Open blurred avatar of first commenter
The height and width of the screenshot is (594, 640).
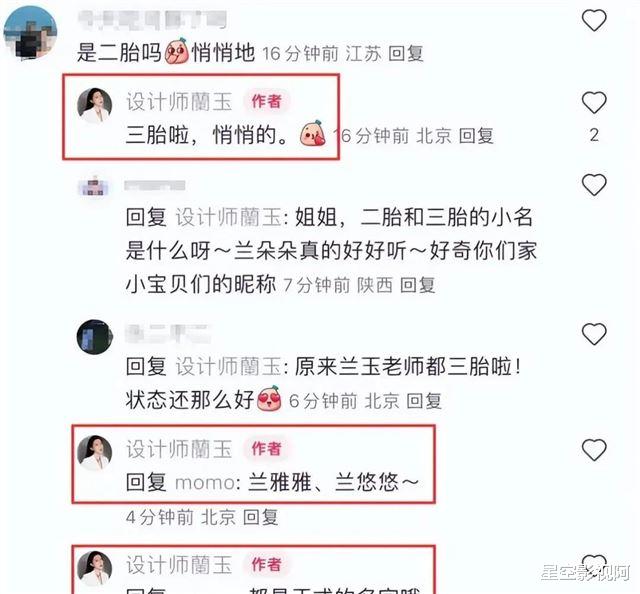coord(30,33)
